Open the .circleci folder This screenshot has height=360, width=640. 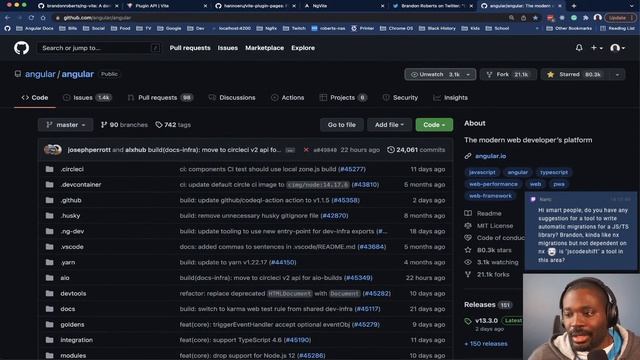pos(72,169)
